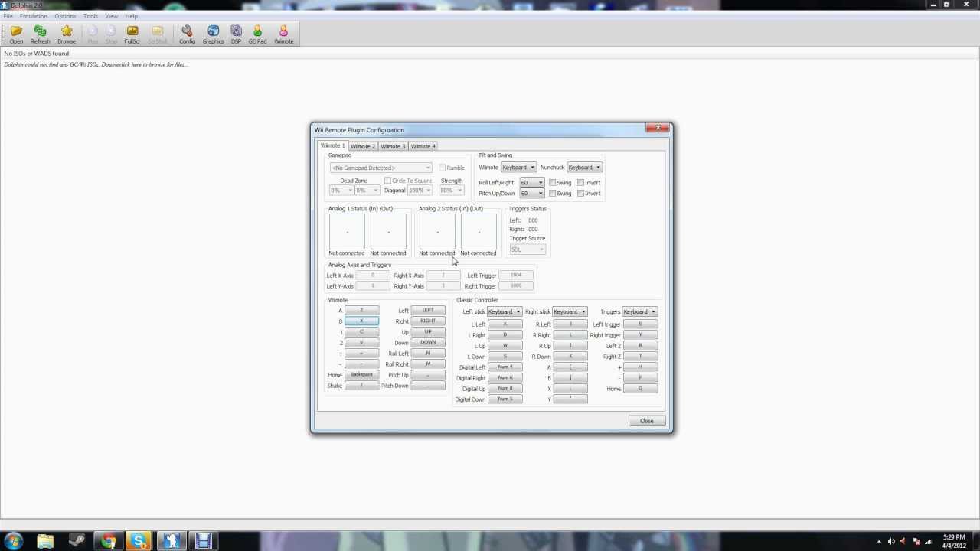
Task: Open the Strength percentage dropdown
Action: coord(452,190)
